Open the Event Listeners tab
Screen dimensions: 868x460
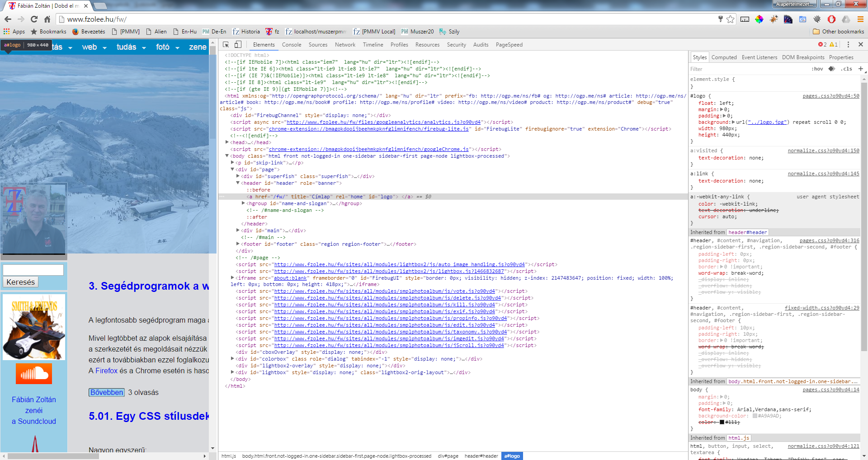click(759, 57)
